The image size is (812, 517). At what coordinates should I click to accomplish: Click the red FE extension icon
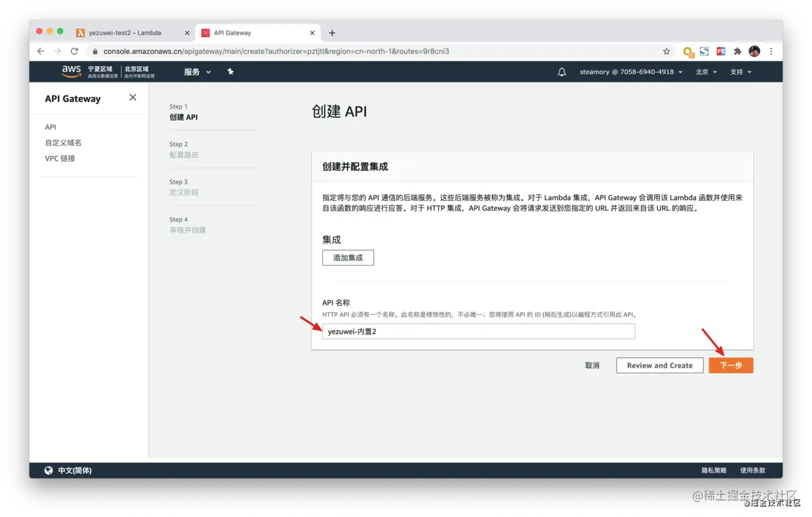tap(721, 51)
